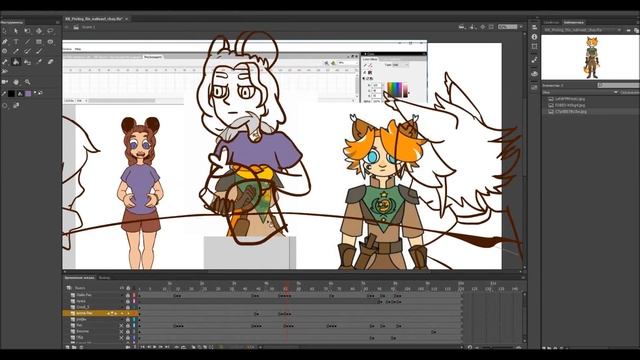
Task: Step forward one frame in timeline controls
Action: 161,347
